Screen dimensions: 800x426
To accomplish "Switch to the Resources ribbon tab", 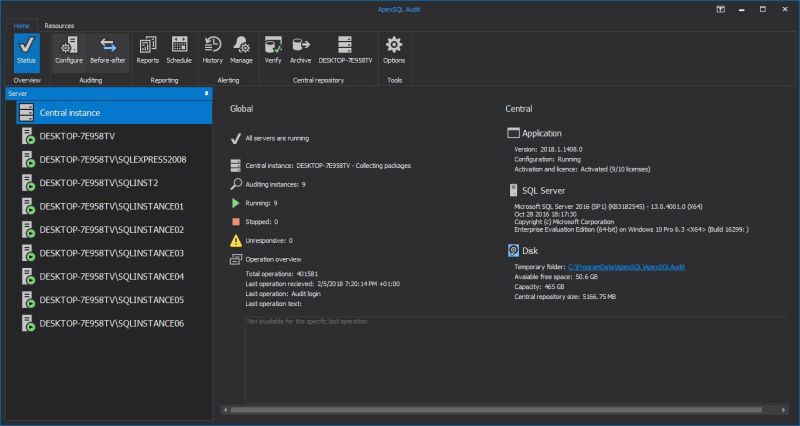I will (59, 26).
